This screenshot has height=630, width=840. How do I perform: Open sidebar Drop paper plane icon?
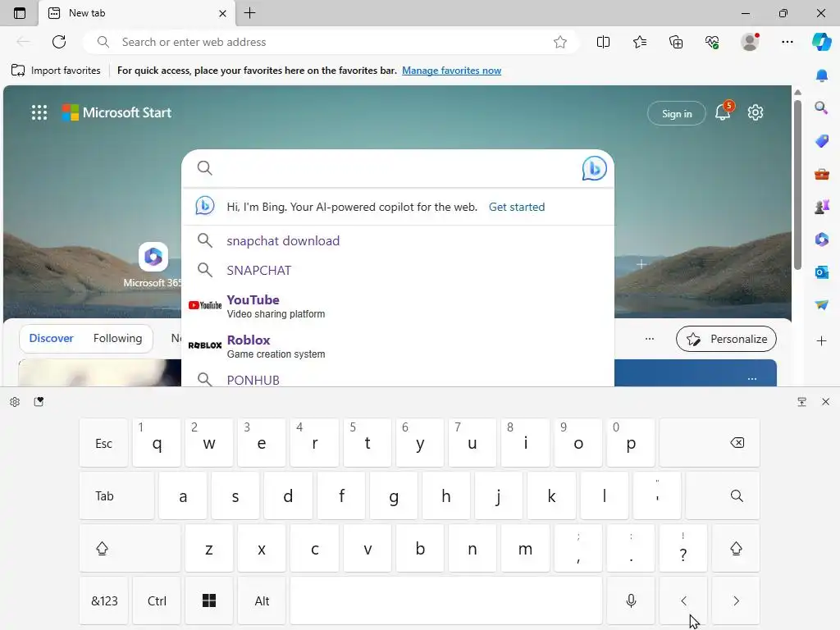821,304
